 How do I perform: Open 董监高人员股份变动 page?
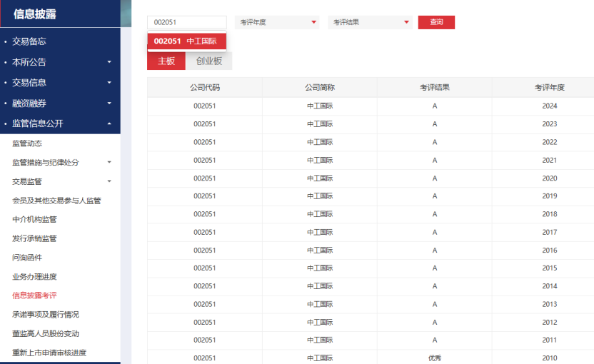point(45,333)
